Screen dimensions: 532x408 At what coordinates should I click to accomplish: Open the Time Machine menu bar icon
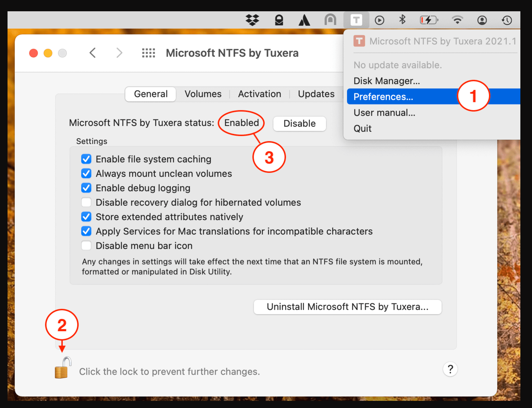pos(507,20)
